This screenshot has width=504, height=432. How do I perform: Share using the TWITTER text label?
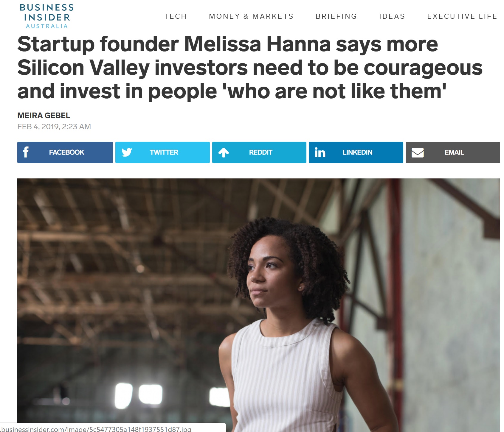tap(164, 152)
